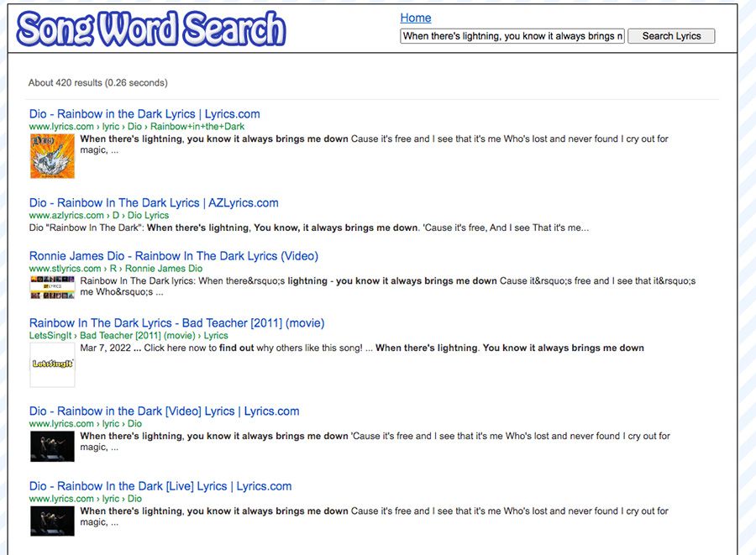Click the thumbnail beside the [Live] result
This screenshot has height=555, width=756.
pos(52,521)
